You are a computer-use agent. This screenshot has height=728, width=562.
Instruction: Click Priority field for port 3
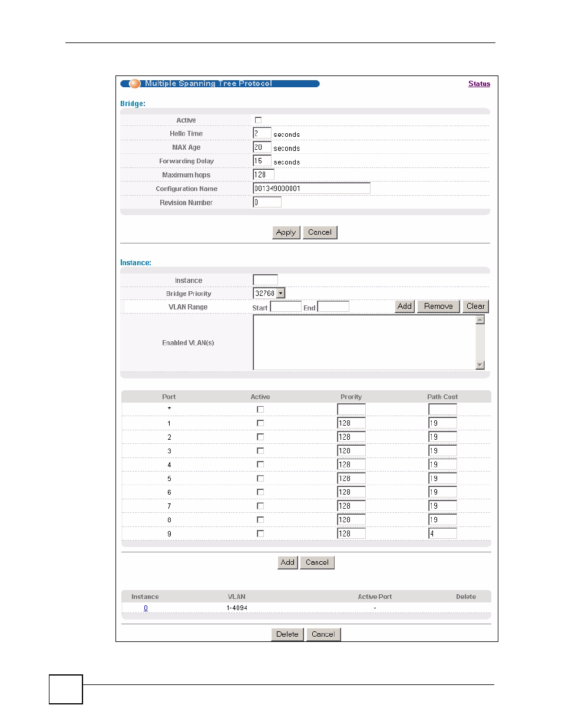pyautogui.click(x=351, y=450)
